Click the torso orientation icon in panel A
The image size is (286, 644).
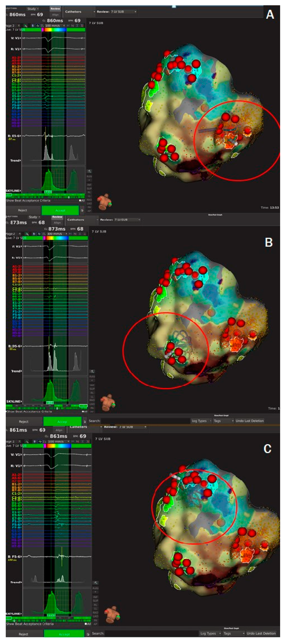[x=105, y=202]
